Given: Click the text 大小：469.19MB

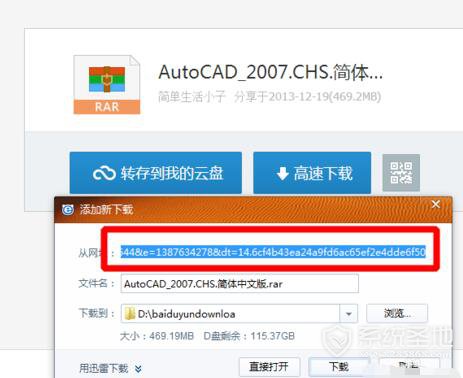Looking at the screenshot, I should 157,336.
